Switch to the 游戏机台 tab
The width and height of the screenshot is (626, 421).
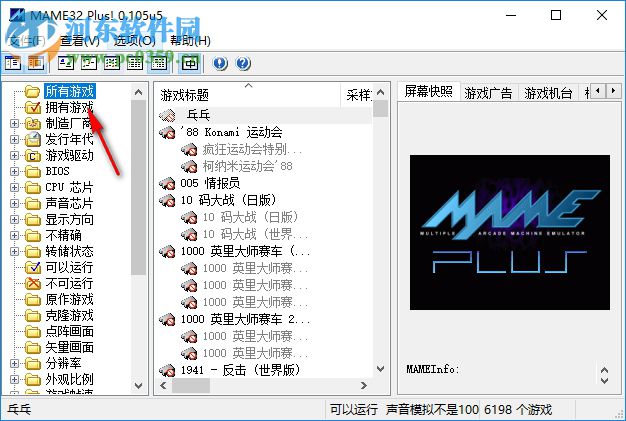pos(548,93)
